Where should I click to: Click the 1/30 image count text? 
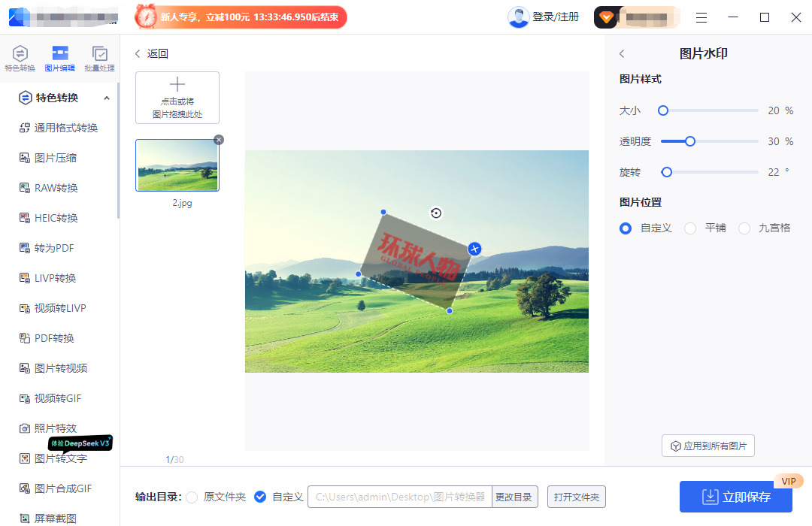click(174, 460)
